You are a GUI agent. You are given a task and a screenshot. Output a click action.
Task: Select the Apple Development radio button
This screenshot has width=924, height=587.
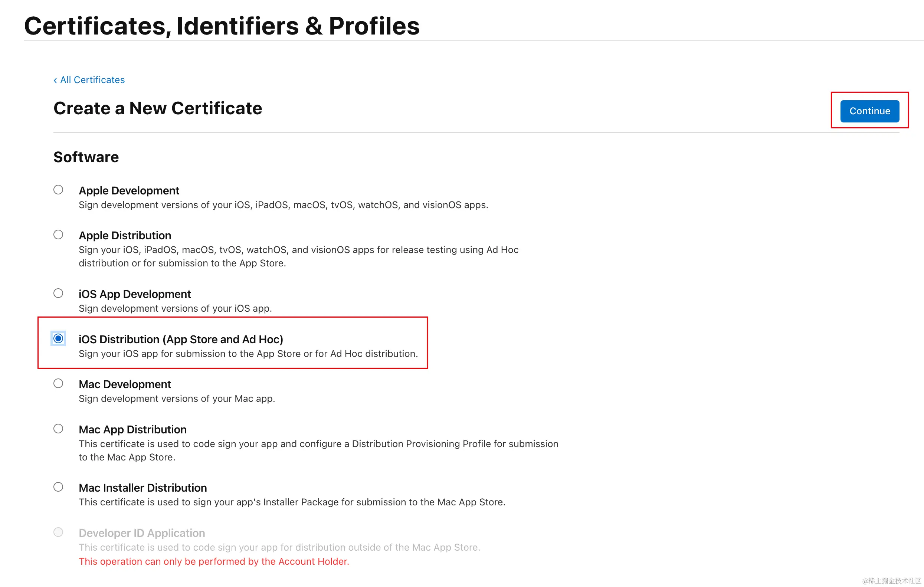click(x=58, y=190)
